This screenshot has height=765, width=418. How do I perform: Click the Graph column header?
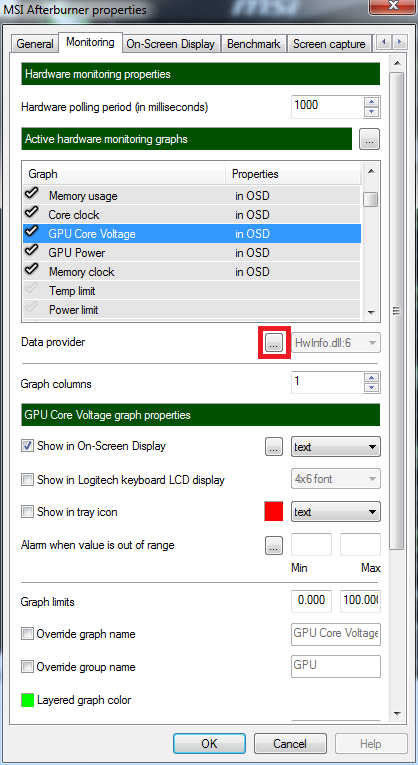[124, 174]
